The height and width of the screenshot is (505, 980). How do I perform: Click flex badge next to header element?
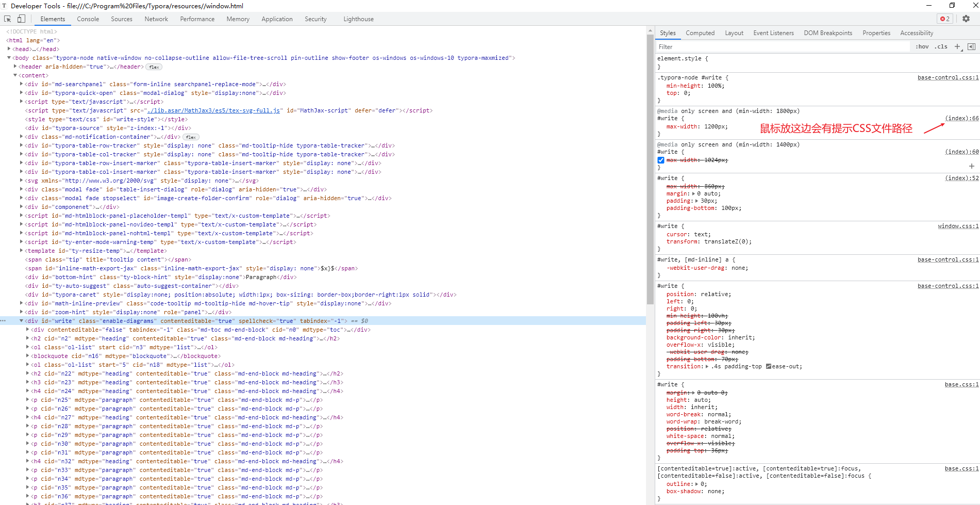pos(154,67)
